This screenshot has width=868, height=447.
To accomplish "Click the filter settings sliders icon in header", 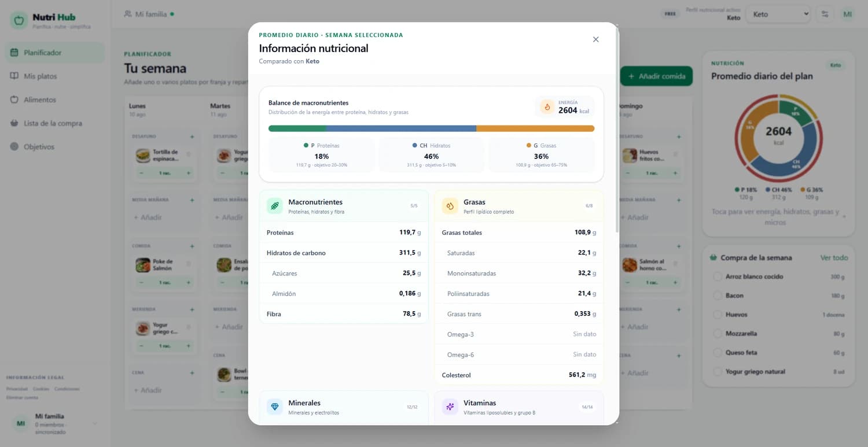I will pyautogui.click(x=825, y=14).
